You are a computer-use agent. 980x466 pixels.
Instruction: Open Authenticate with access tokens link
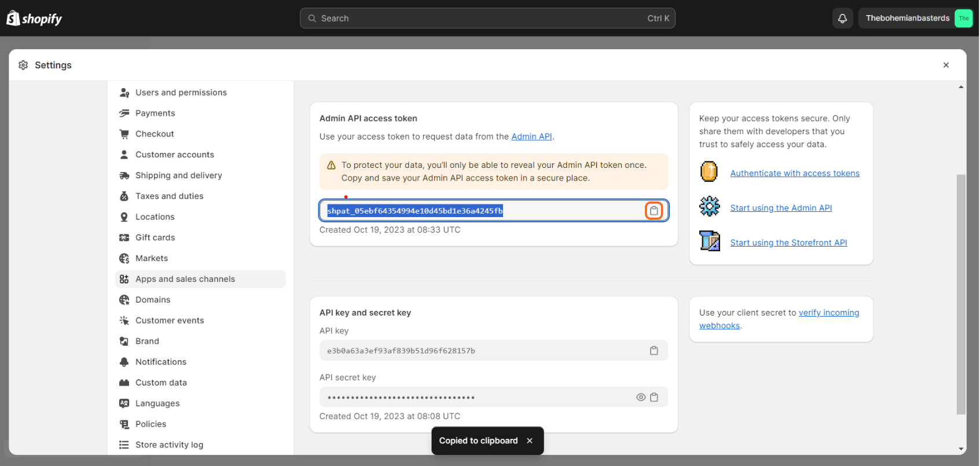(x=795, y=173)
